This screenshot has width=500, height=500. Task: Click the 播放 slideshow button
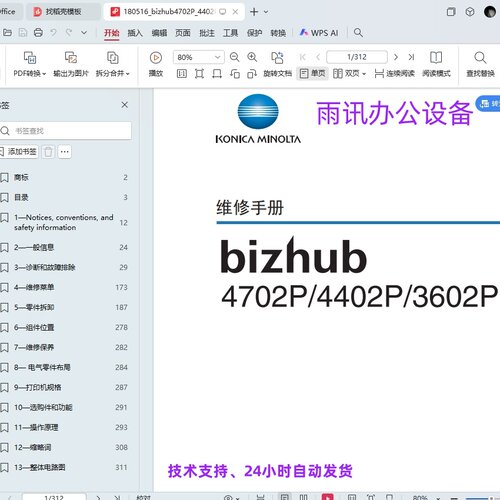(156, 64)
